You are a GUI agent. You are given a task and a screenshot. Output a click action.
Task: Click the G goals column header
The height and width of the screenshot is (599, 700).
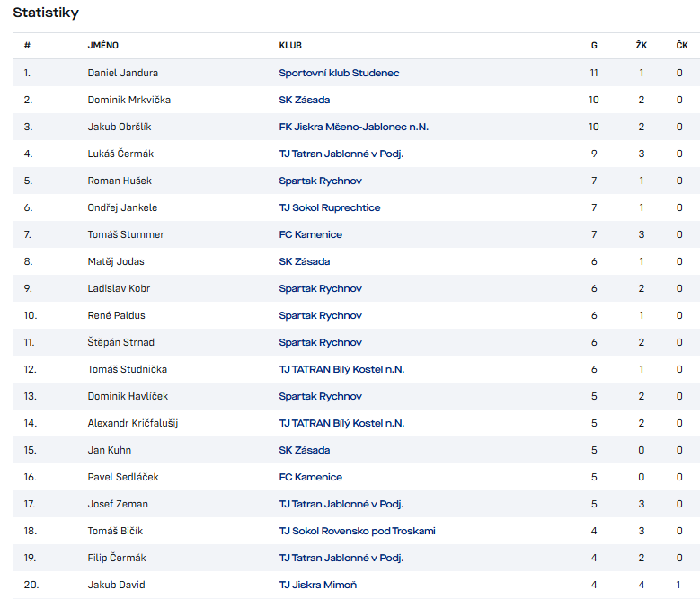pyautogui.click(x=594, y=46)
